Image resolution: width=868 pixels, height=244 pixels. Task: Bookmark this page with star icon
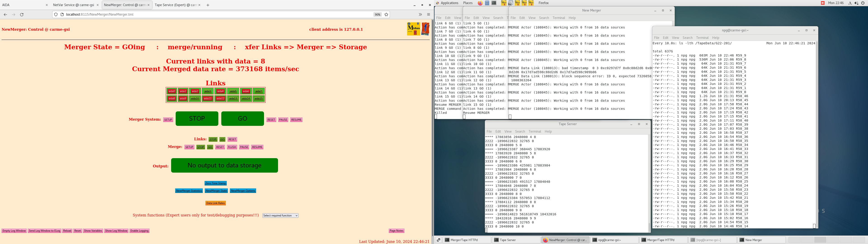click(x=386, y=14)
